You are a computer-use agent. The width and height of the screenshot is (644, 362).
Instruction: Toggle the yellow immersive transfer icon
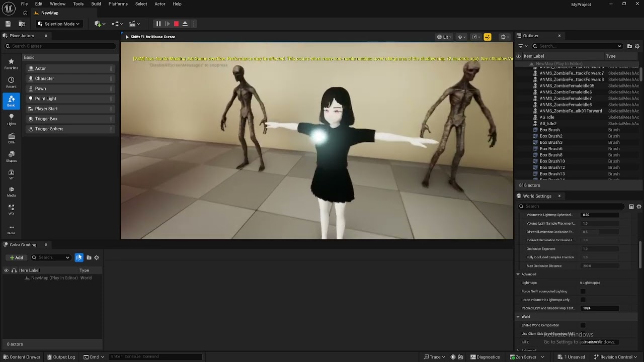point(487,37)
